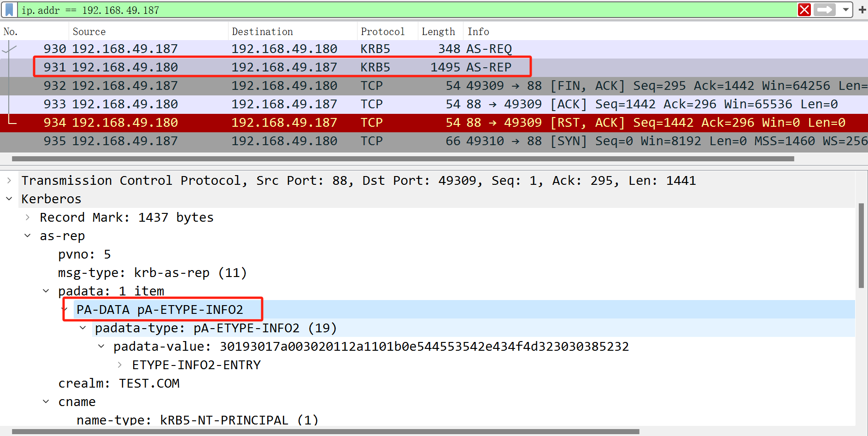This screenshot has height=436, width=868.
Task: Collapse the as-rep tree node
Action: 28,236
